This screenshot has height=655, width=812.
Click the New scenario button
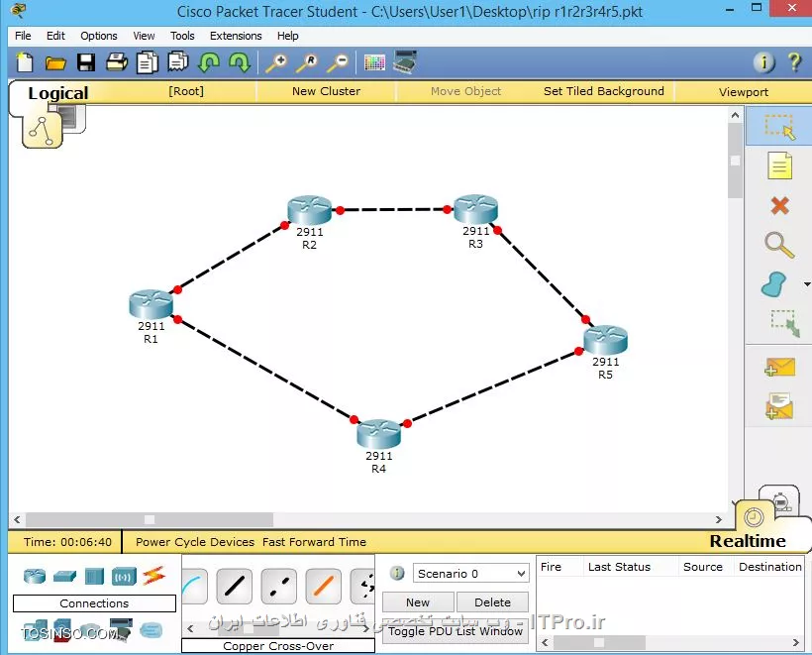pos(418,602)
